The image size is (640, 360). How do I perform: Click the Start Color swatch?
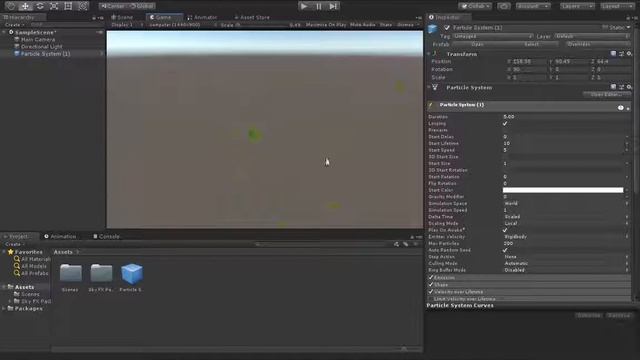click(x=563, y=190)
